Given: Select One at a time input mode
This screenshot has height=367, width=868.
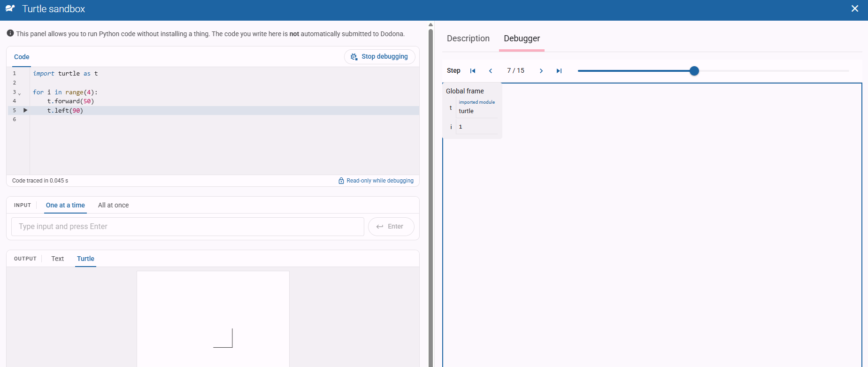Looking at the screenshot, I should tap(65, 205).
